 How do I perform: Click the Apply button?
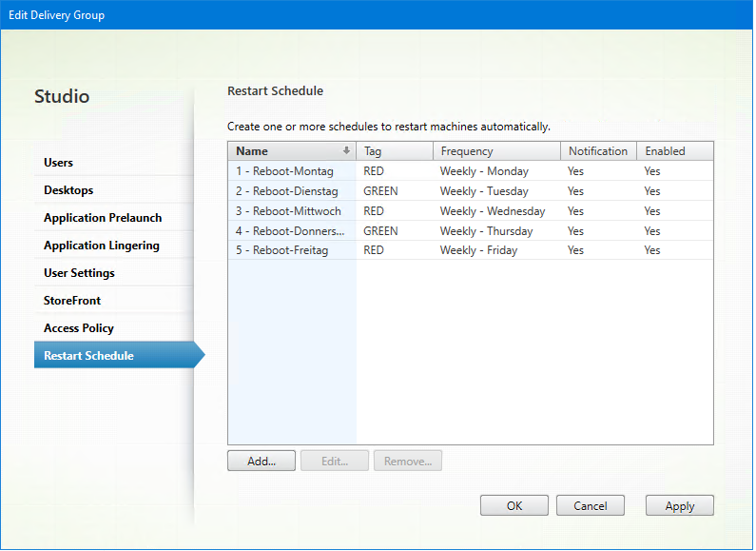tap(679, 506)
